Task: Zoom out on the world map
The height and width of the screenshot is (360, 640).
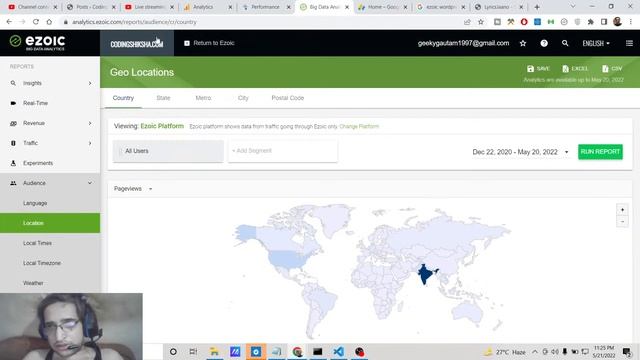Action: pos(622,222)
